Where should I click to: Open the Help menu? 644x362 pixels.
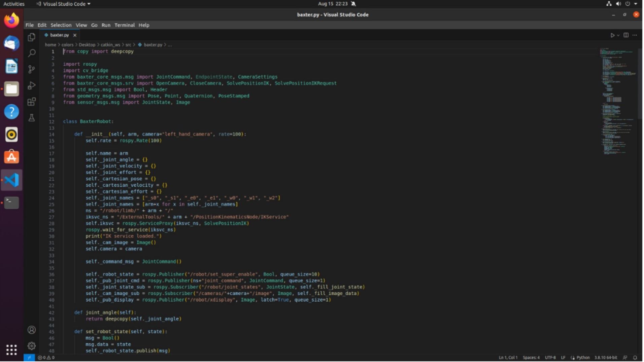(x=144, y=25)
